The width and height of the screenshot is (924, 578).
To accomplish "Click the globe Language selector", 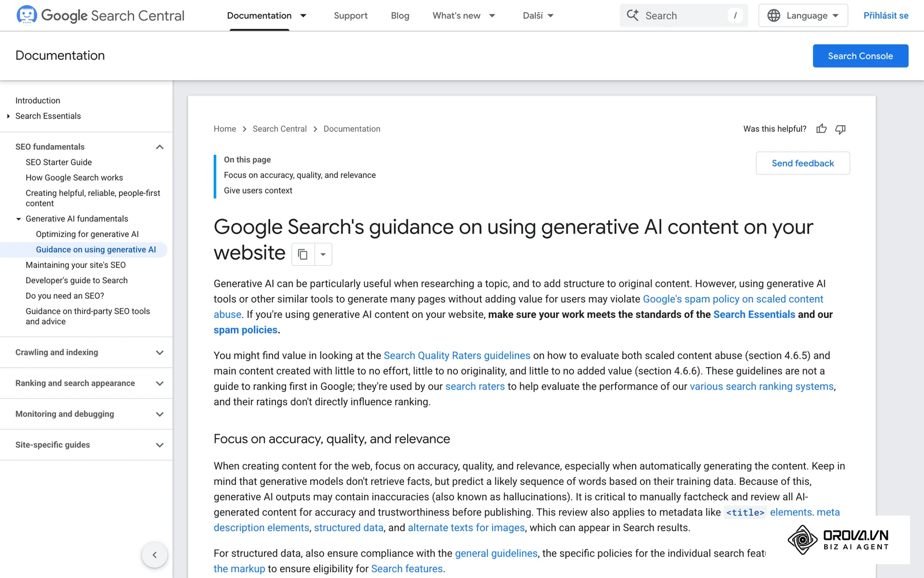I will pos(803,16).
